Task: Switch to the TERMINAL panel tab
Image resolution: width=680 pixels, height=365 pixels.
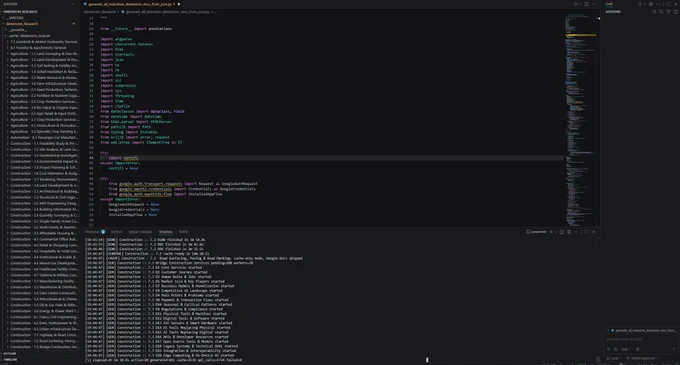Action: 165,232
